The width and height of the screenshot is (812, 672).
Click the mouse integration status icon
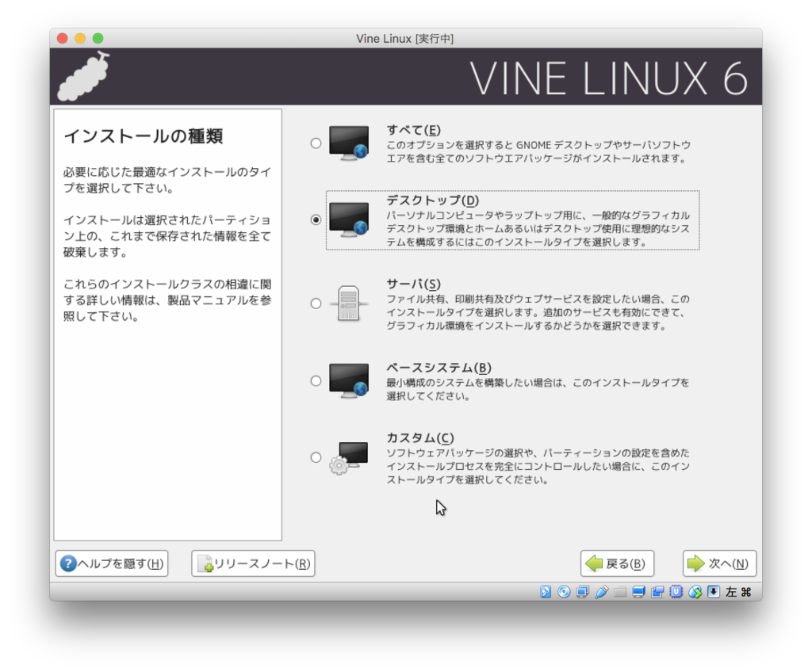(x=695, y=592)
